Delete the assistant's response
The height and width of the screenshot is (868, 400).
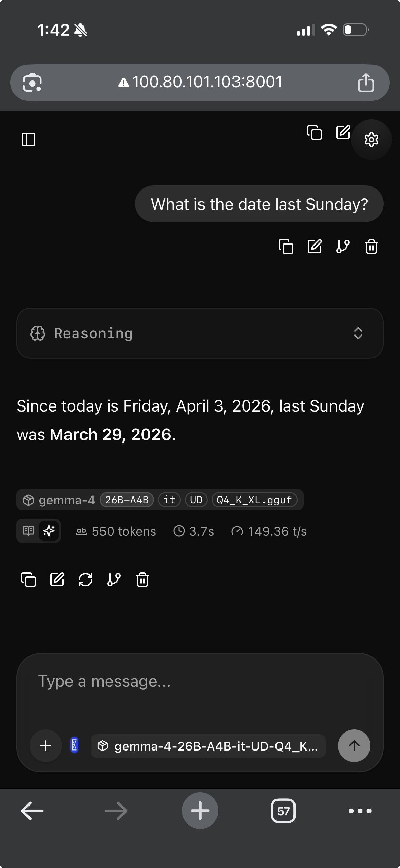pos(142,580)
